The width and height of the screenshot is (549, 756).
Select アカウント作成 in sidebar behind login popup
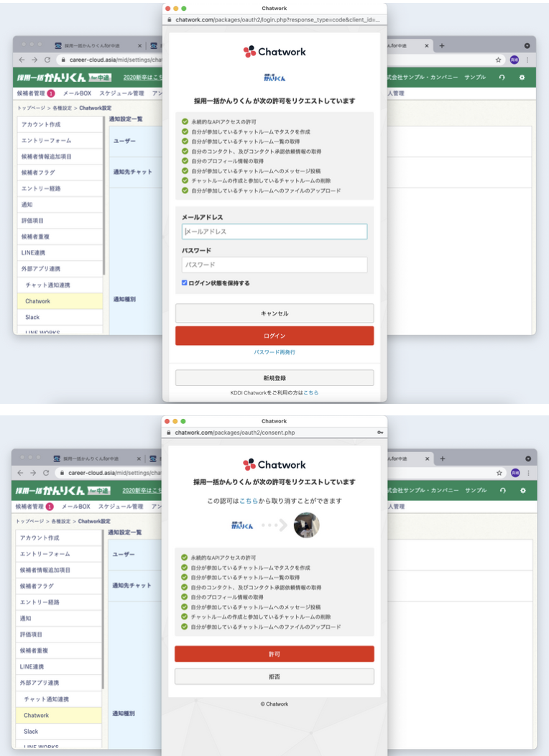point(60,124)
